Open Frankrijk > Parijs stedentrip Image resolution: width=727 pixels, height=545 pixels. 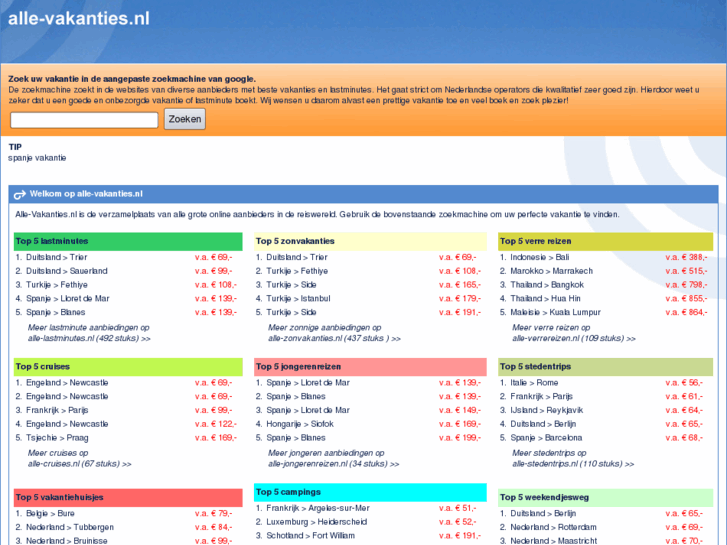[x=542, y=397]
